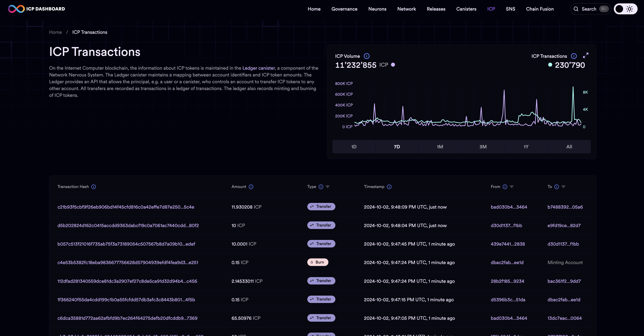Open the Home nav menu item
Viewport: 644px width, 336px height.
(314, 9)
